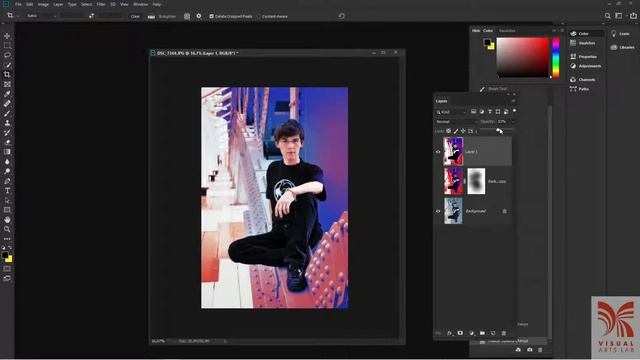The height and width of the screenshot is (360, 640).
Task: Open the Image menu
Action: (x=43, y=4)
